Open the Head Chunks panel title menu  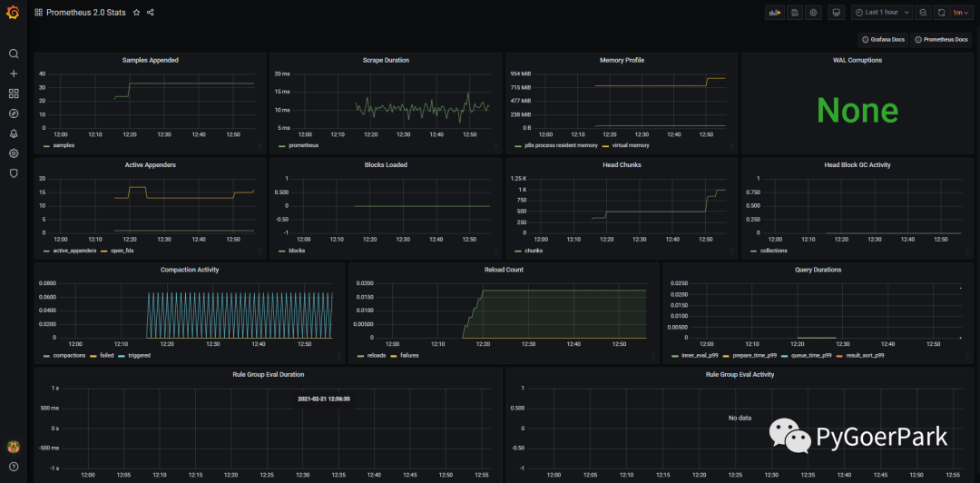622,165
